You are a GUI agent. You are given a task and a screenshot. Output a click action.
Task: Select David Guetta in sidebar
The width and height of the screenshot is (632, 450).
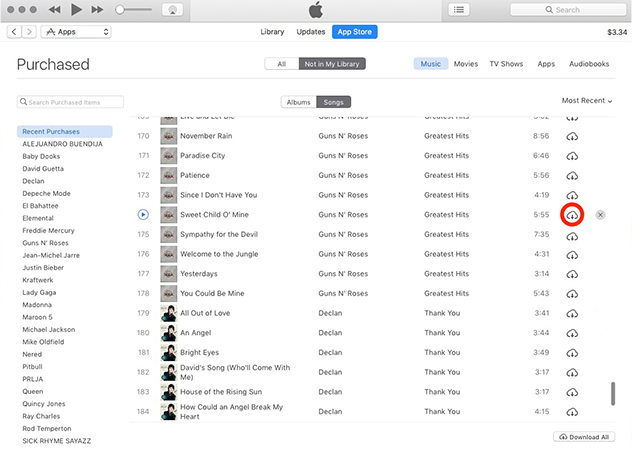pyautogui.click(x=43, y=169)
